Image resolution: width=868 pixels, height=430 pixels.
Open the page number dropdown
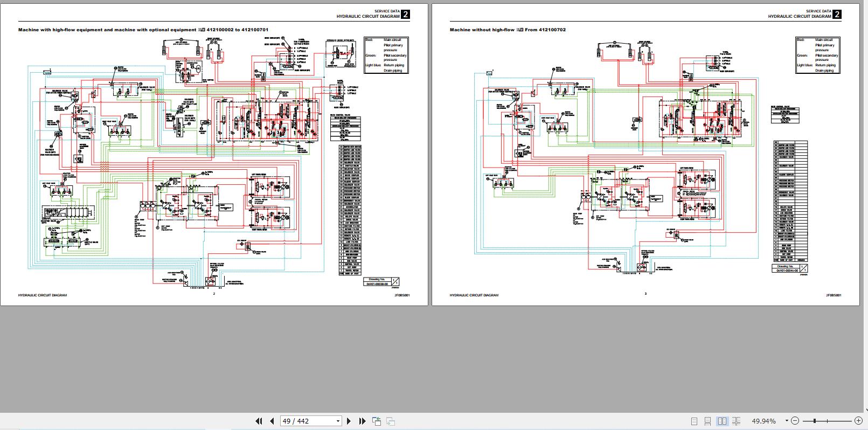pyautogui.click(x=338, y=421)
